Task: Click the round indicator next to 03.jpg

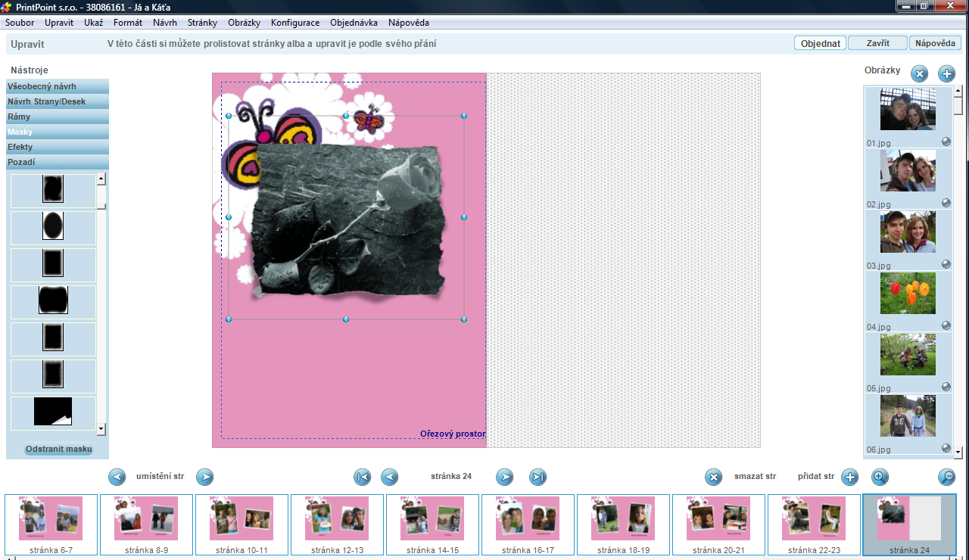Action: pos(946,264)
